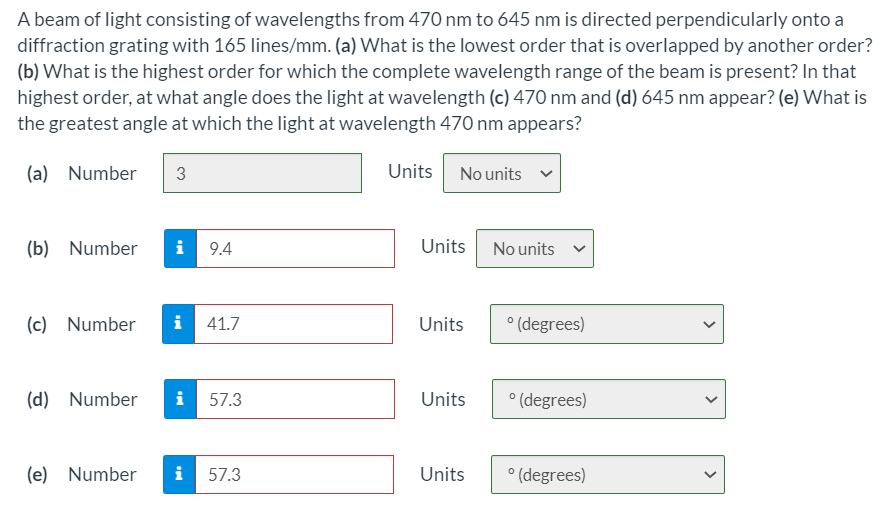Select the part (e) number input field

click(x=294, y=474)
